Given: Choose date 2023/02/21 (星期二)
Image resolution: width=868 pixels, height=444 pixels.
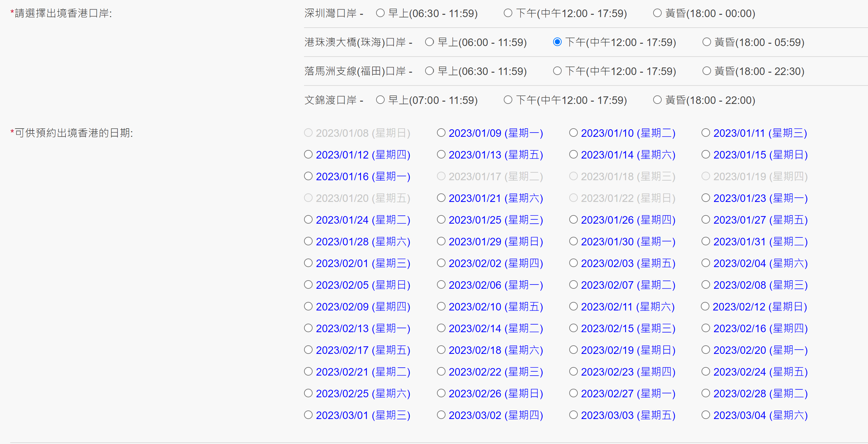Looking at the screenshot, I should (308, 372).
